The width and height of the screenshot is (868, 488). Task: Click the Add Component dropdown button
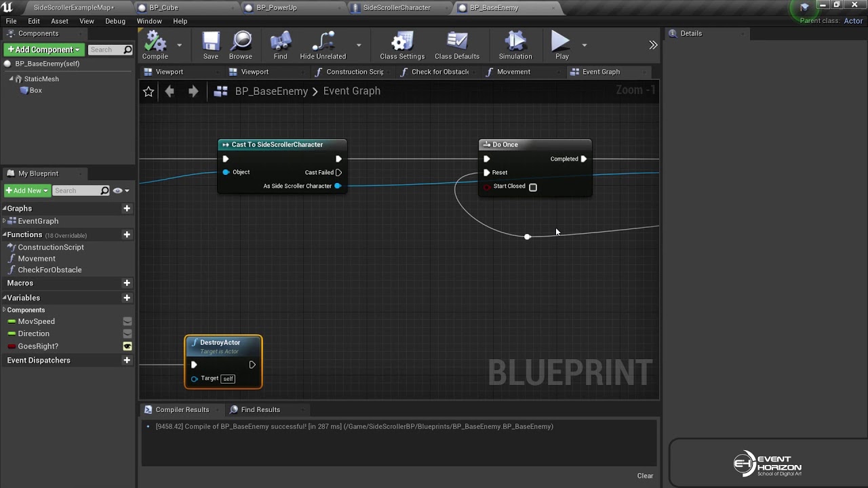coord(44,49)
